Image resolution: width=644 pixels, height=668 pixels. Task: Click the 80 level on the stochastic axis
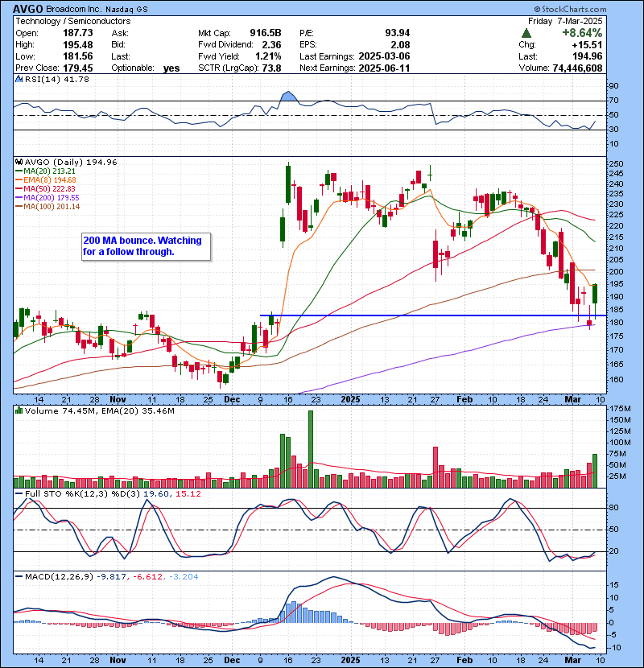[613, 507]
